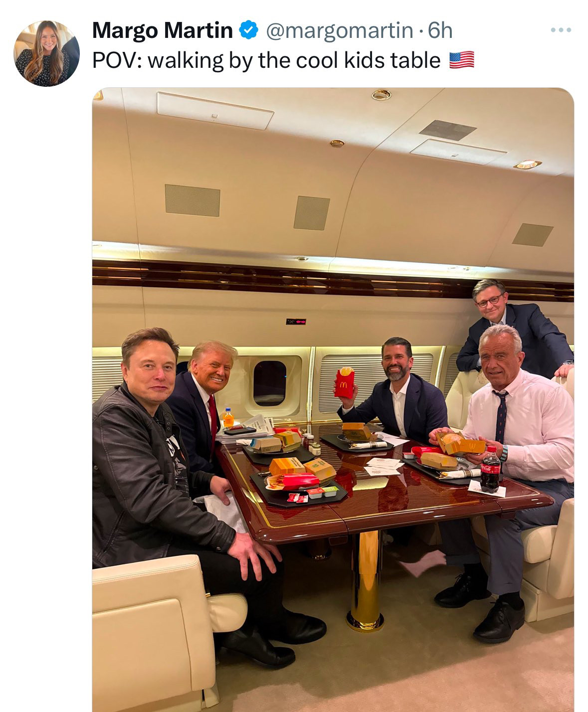Open Margo Martin's round profile avatar
This screenshot has width=588, height=712.
click(x=46, y=53)
